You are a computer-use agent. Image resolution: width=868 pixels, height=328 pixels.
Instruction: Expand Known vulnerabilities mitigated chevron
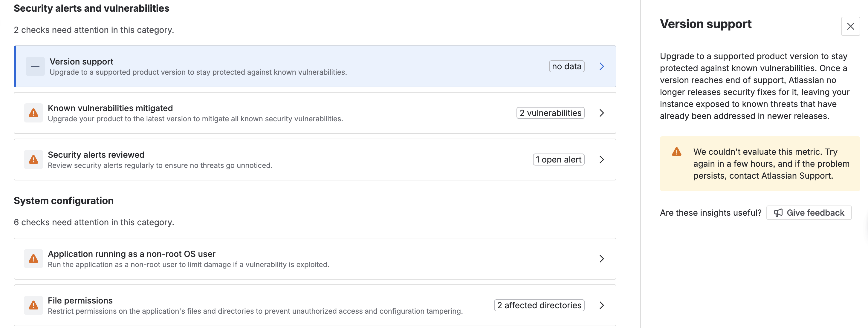[601, 113]
